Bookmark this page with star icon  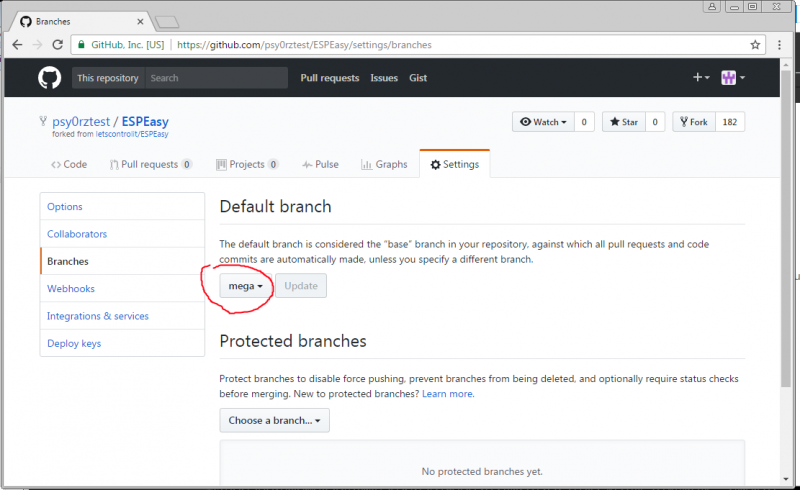(x=755, y=45)
